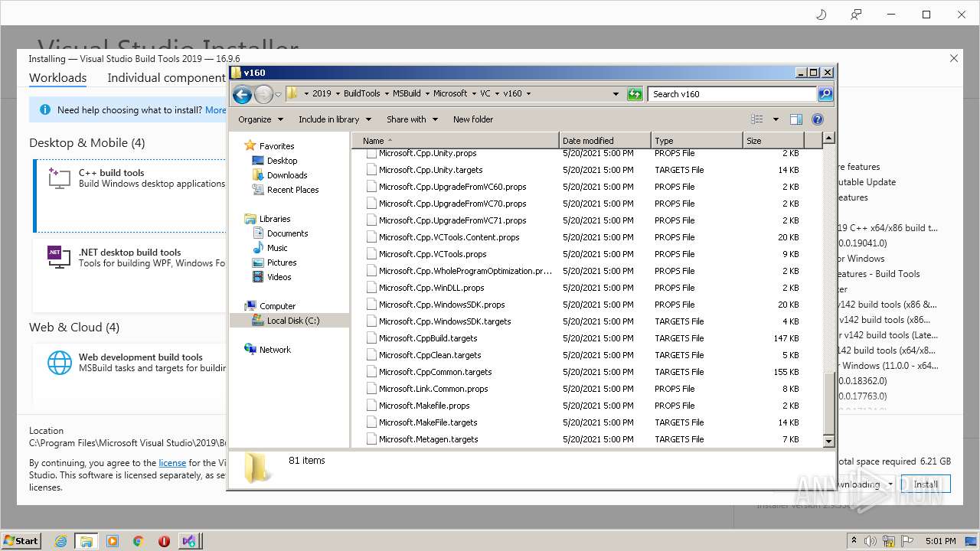
Task: Open Opera from the taskbar
Action: pos(164,541)
